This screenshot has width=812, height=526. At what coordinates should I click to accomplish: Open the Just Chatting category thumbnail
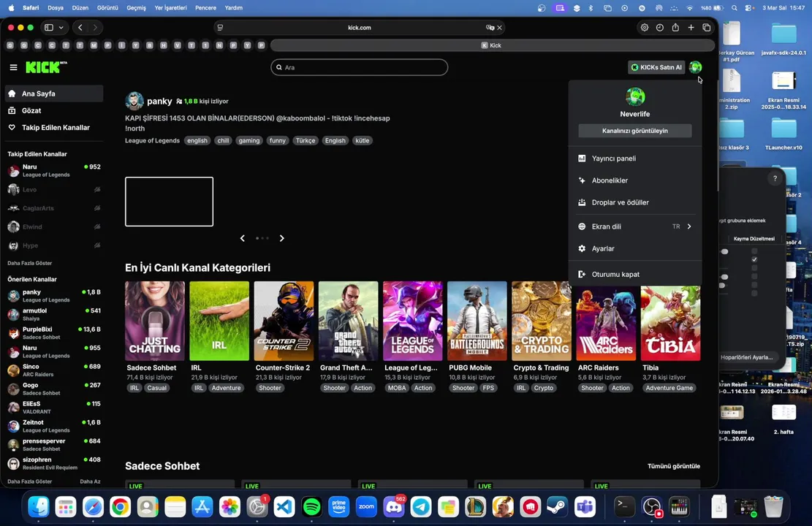point(155,321)
